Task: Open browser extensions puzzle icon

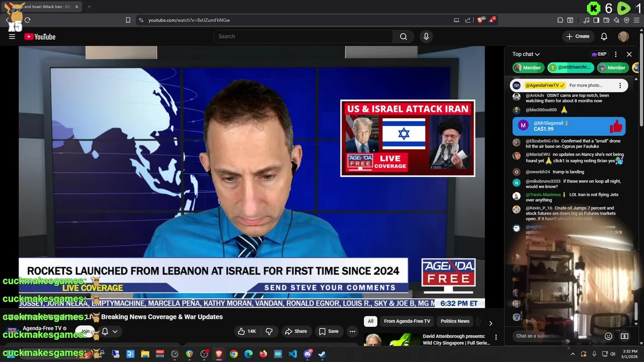Action: click(560, 20)
